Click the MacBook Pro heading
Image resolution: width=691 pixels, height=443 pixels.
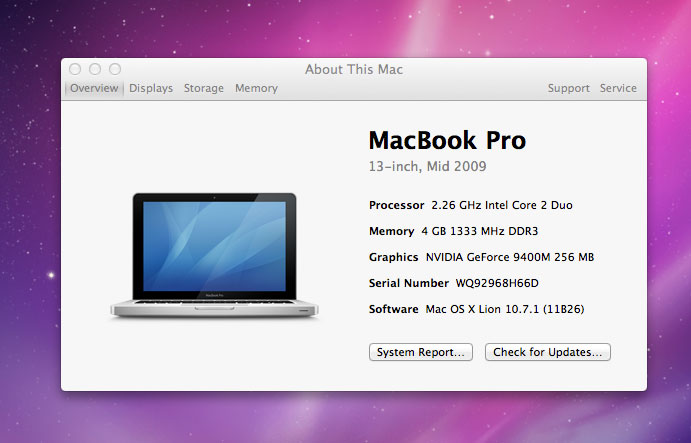447,141
